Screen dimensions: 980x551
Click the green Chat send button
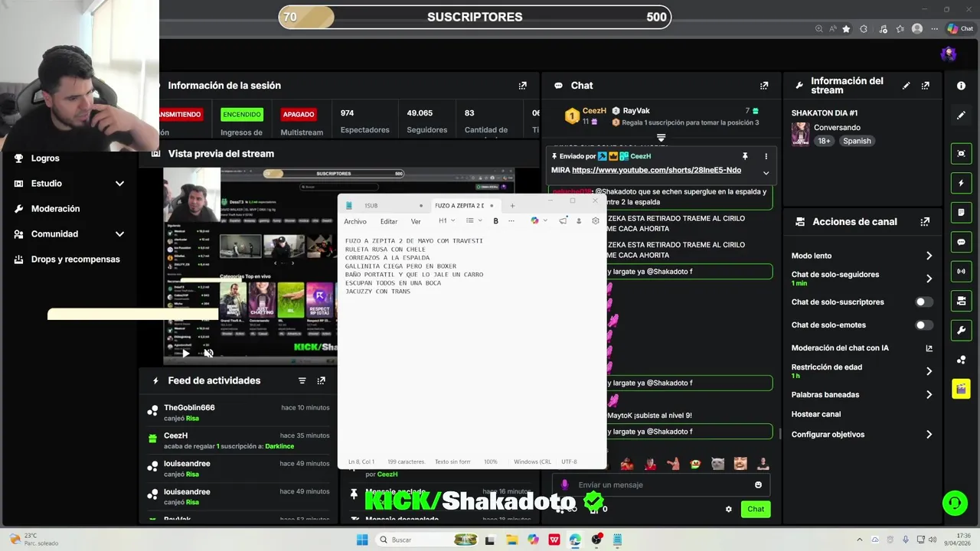756,509
